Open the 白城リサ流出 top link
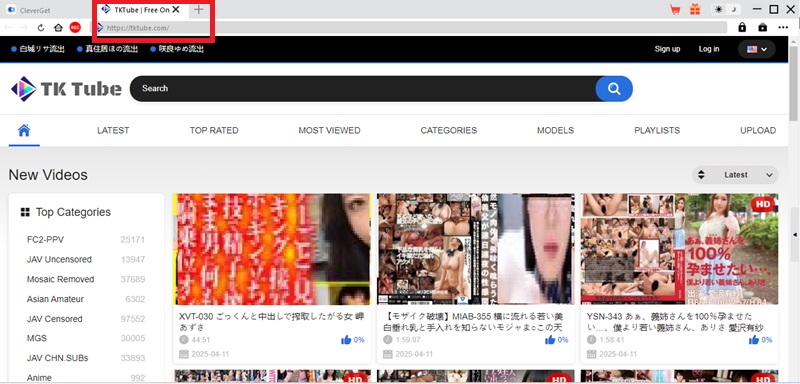800x384 pixels. [42, 49]
